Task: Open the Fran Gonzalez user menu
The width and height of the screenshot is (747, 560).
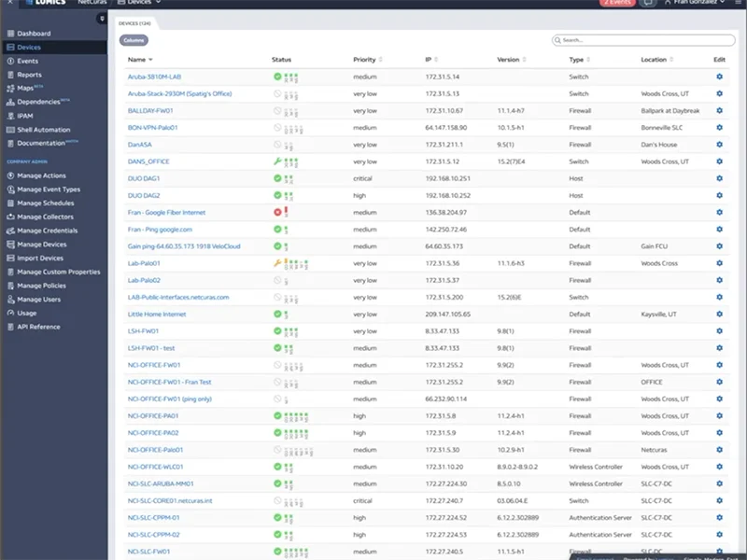Action: coord(696,3)
